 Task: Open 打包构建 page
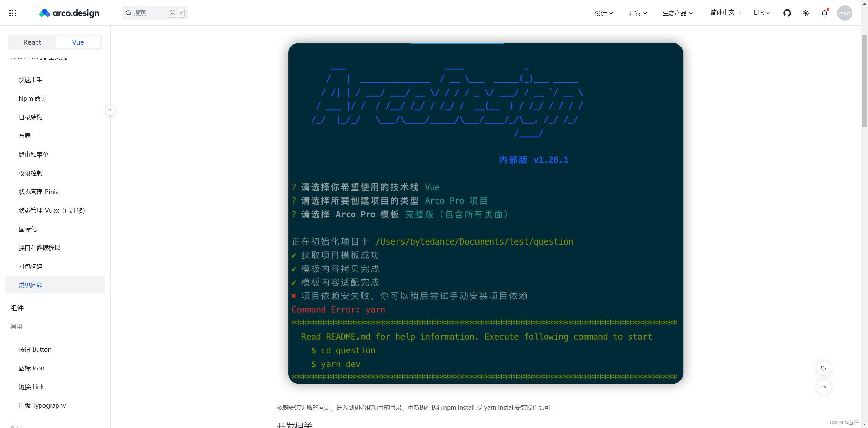point(55,266)
